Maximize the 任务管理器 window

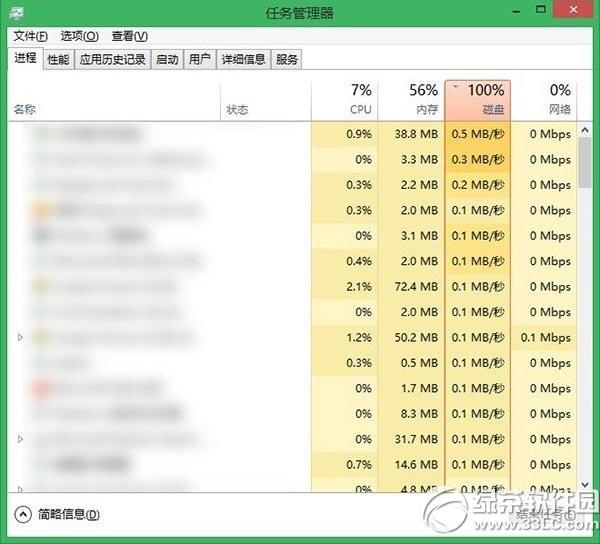(x=541, y=10)
